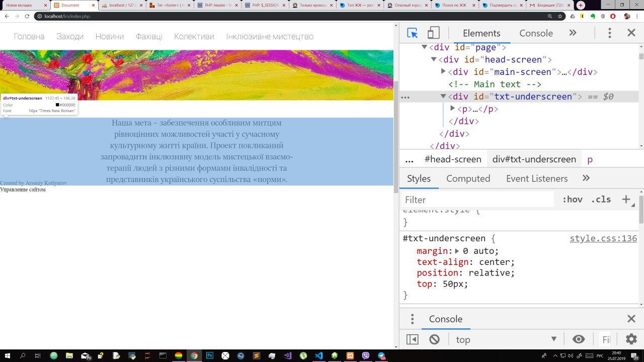Viewport: 644px width, 362px height.
Task: Open Photoshop from the taskbar
Action: pyautogui.click(x=210, y=355)
